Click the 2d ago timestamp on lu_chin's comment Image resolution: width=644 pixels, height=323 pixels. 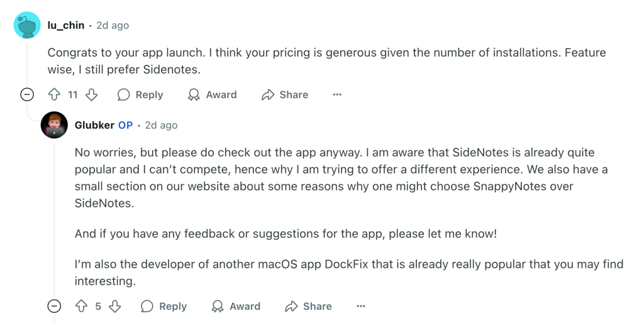click(x=113, y=25)
